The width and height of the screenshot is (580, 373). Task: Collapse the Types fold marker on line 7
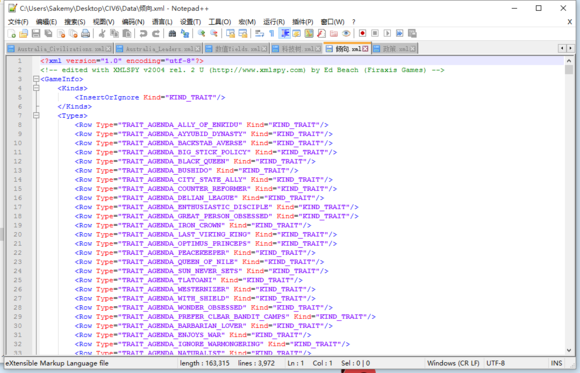coord(36,115)
